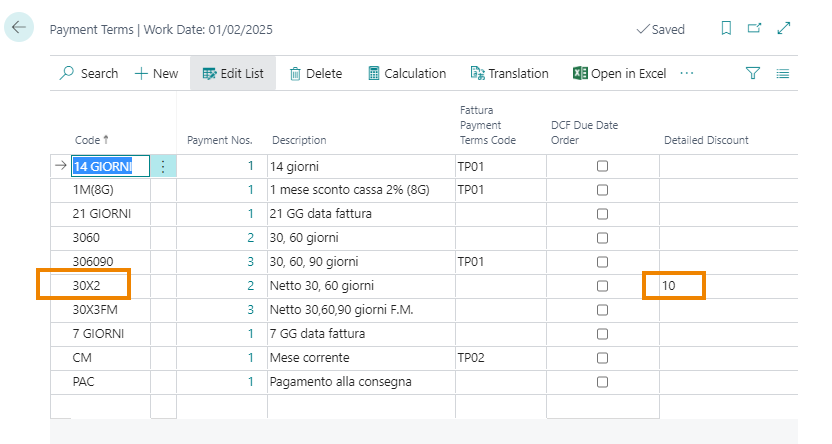Tick DCF checkbox for 7 GG data fattura
Viewport: 832px width, 444px height.
pyautogui.click(x=602, y=334)
